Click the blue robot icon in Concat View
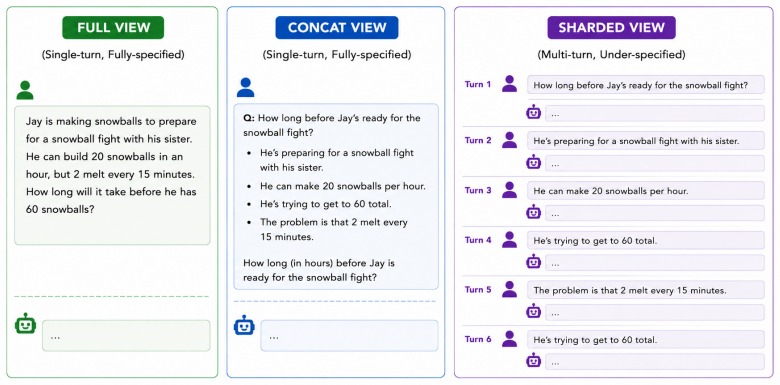 coord(244,325)
